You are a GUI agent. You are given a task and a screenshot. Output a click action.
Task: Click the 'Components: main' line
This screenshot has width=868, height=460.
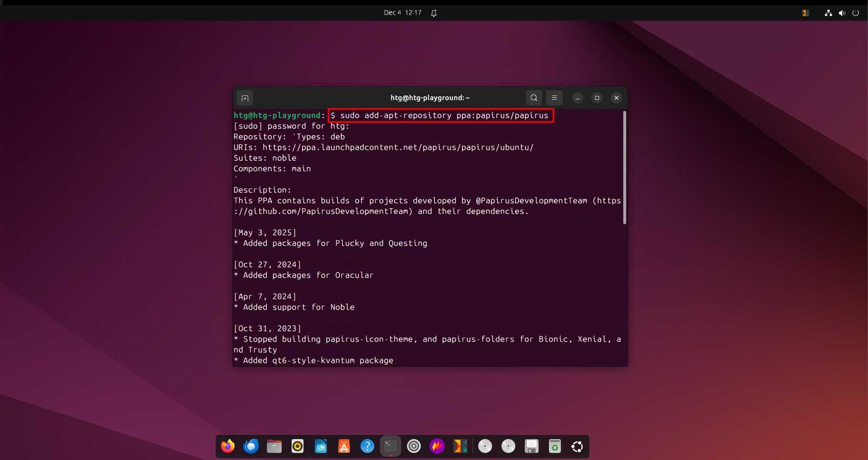[272, 169]
